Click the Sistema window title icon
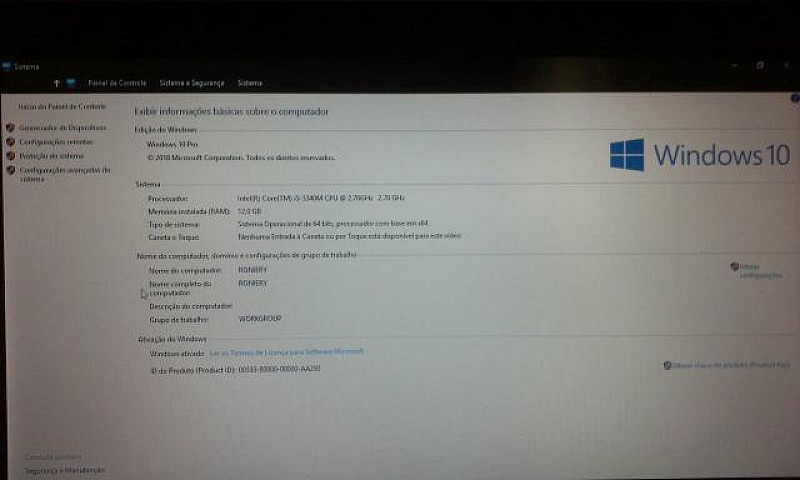The width and height of the screenshot is (800, 480). (6, 66)
